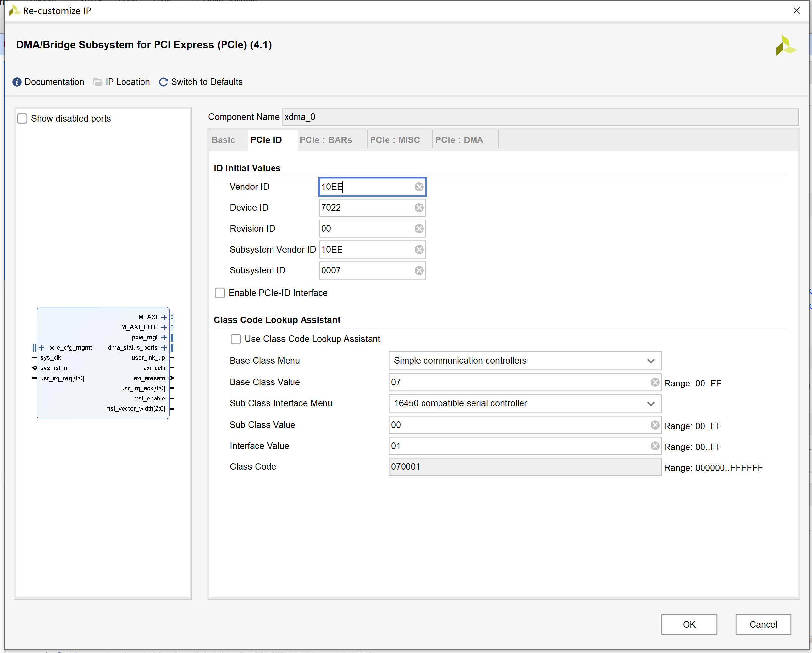The width and height of the screenshot is (812, 653).
Task: Switch to the PCIe : DMA tab
Action: pyautogui.click(x=459, y=140)
